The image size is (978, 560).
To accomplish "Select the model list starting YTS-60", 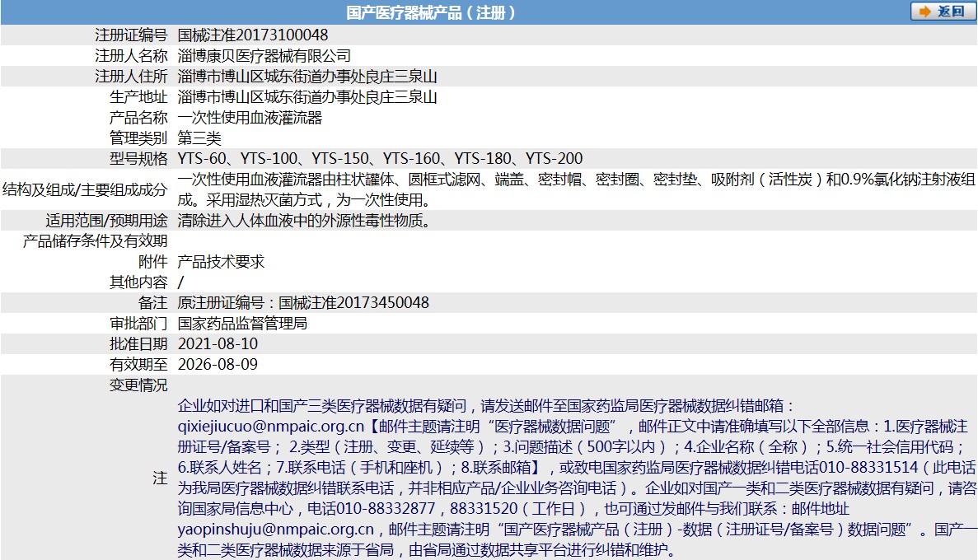I will point(381,158).
